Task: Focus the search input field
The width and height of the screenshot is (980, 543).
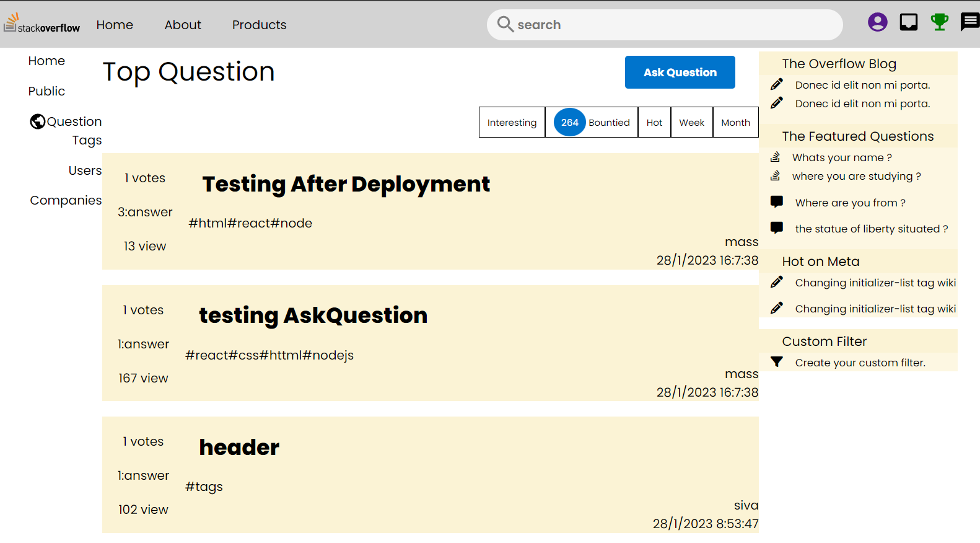Action: (675, 25)
